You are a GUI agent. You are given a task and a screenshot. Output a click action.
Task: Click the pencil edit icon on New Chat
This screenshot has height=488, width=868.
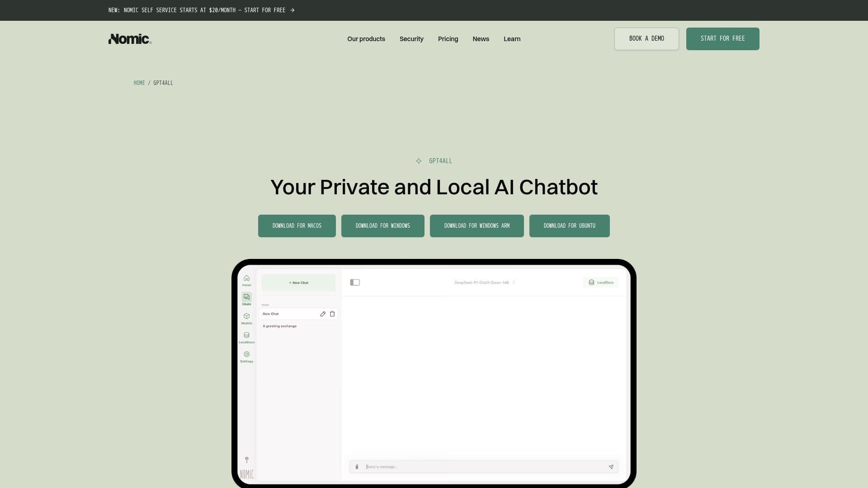click(323, 314)
